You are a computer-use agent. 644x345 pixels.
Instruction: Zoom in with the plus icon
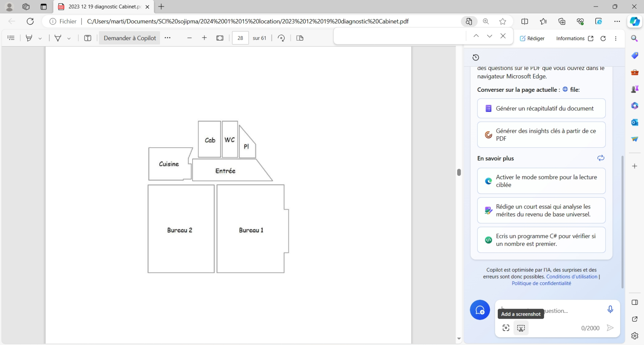[204, 38]
